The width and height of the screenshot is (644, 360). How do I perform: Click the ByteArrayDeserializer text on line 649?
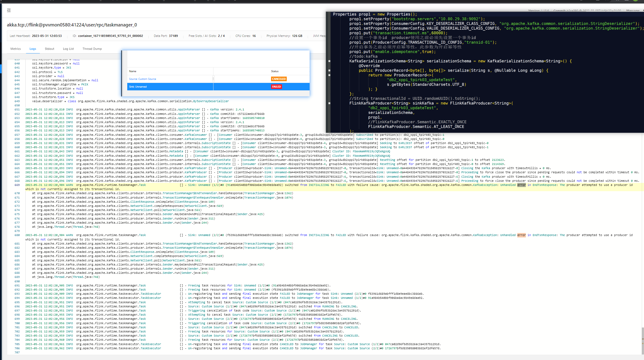coord(211,101)
